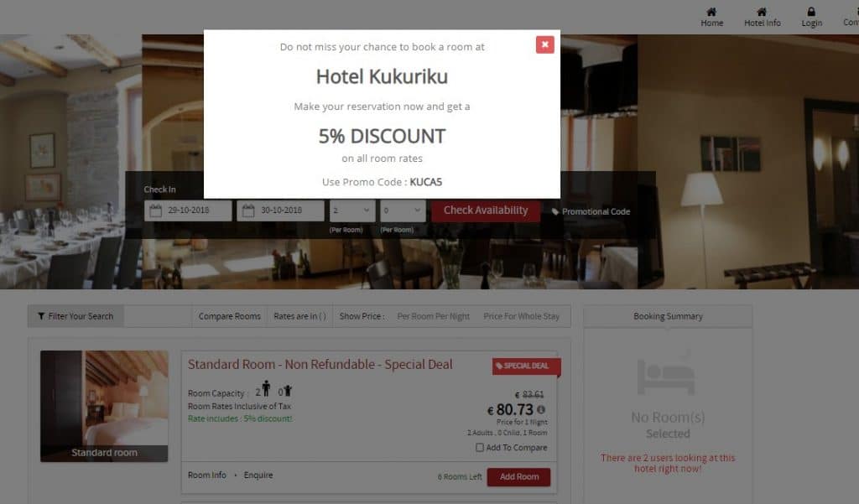
Task: Open the Standard room thumbnail image
Action: (x=104, y=406)
